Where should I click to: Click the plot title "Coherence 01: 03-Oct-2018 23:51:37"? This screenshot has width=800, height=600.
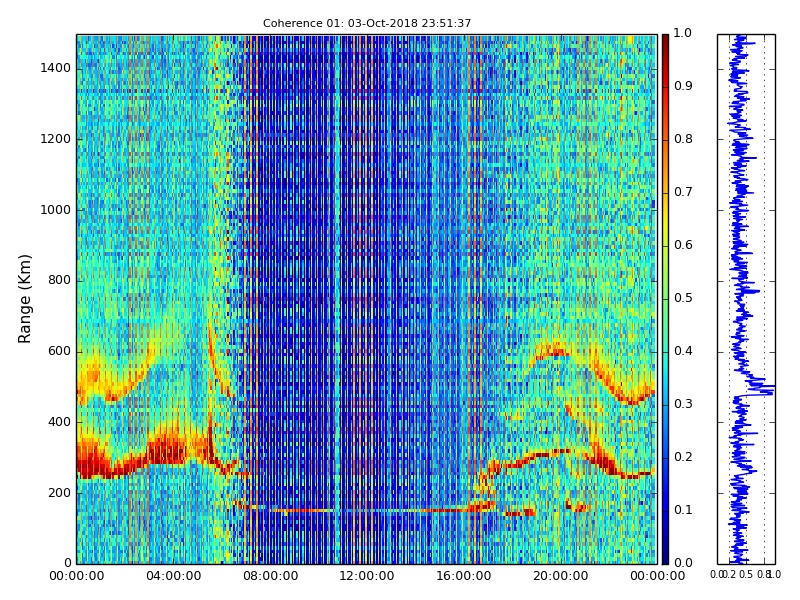pos(367,23)
